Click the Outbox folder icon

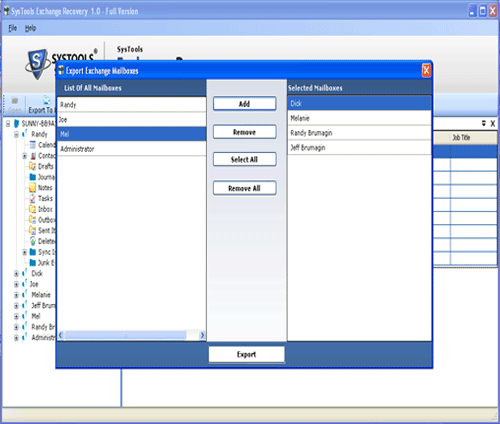click(x=33, y=220)
